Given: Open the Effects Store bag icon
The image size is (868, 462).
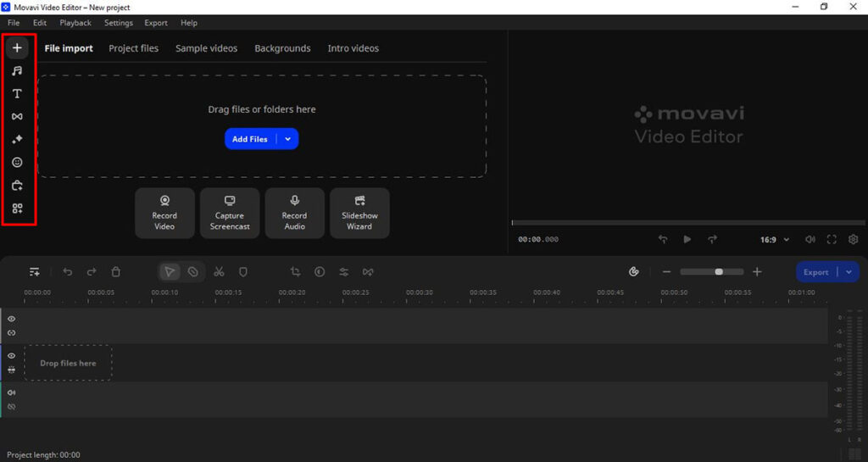Looking at the screenshot, I should 17,186.
